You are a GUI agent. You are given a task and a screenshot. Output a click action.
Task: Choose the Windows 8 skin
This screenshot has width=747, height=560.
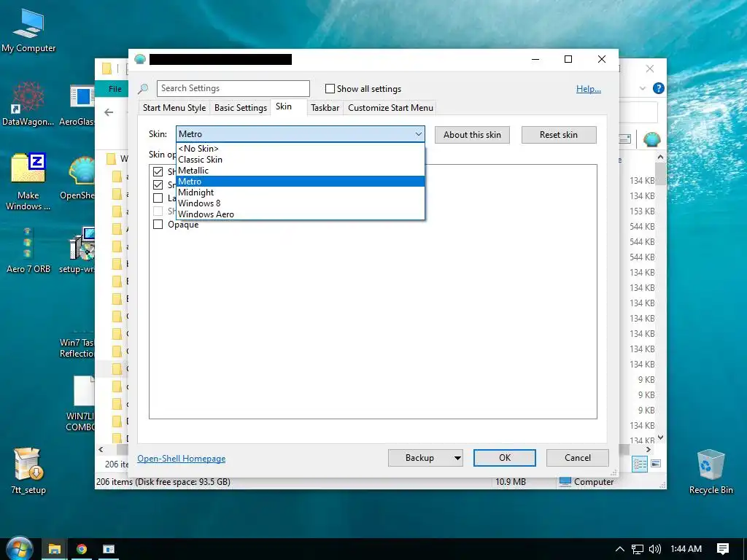point(300,203)
